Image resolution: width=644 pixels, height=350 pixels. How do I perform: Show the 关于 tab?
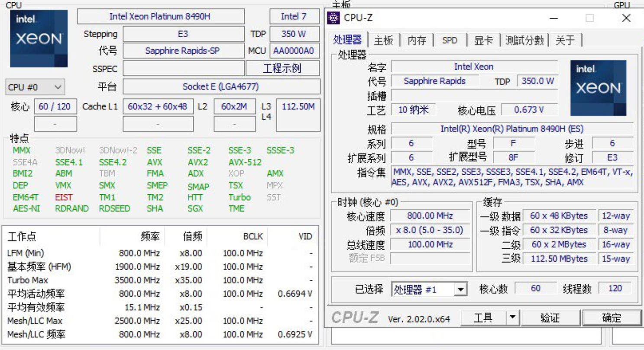pyautogui.click(x=565, y=40)
